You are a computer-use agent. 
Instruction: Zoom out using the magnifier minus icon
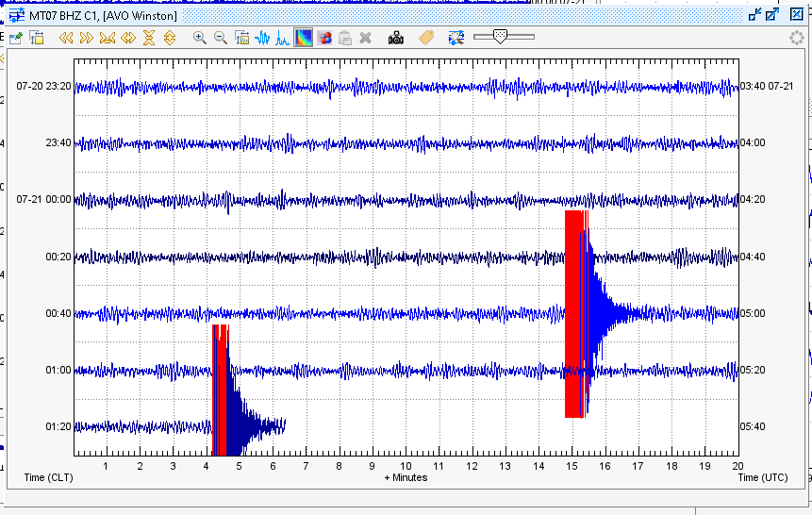tap(221, 38)
